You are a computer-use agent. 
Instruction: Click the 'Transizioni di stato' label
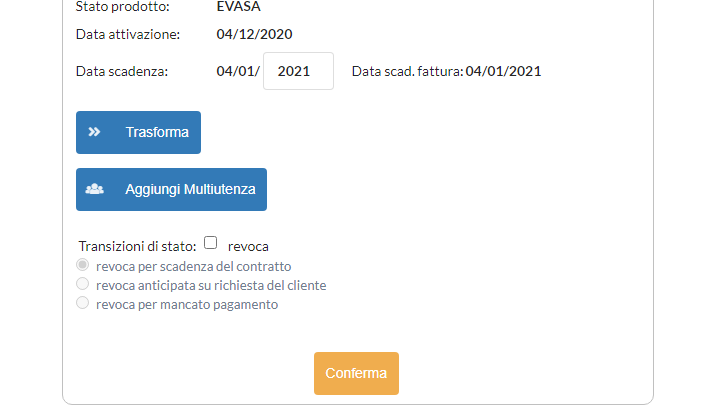[137, 246]
